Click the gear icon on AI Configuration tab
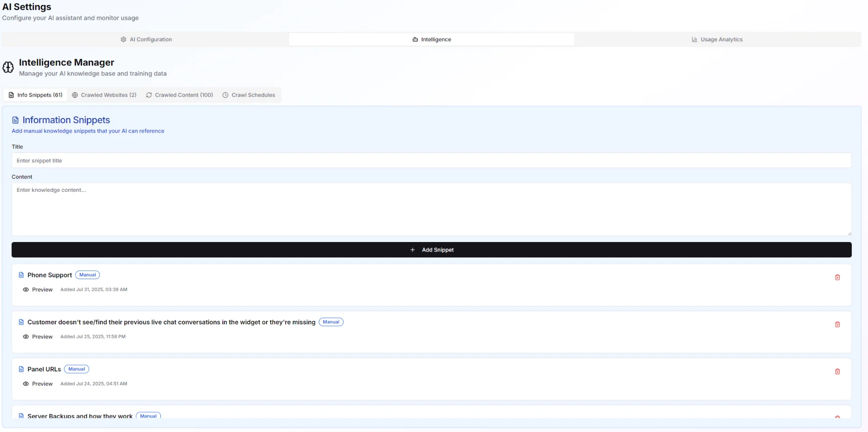Screen dimensions: 868x432 (x=123, y=39)
